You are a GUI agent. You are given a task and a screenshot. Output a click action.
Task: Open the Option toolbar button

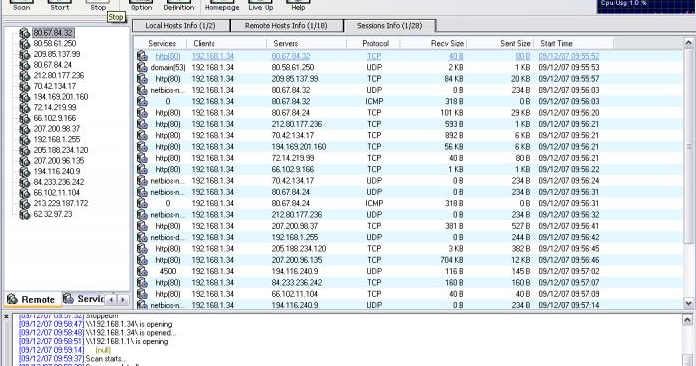[x=141, y=6]
